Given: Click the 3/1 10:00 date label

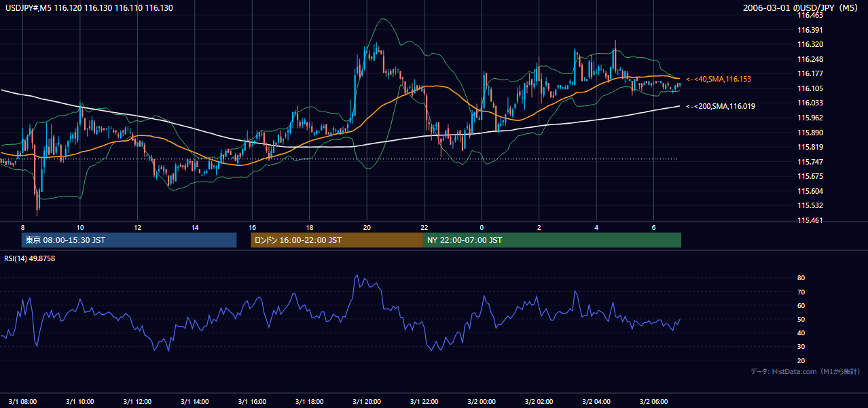Looking at the screenshot, I should coord(80,401).
